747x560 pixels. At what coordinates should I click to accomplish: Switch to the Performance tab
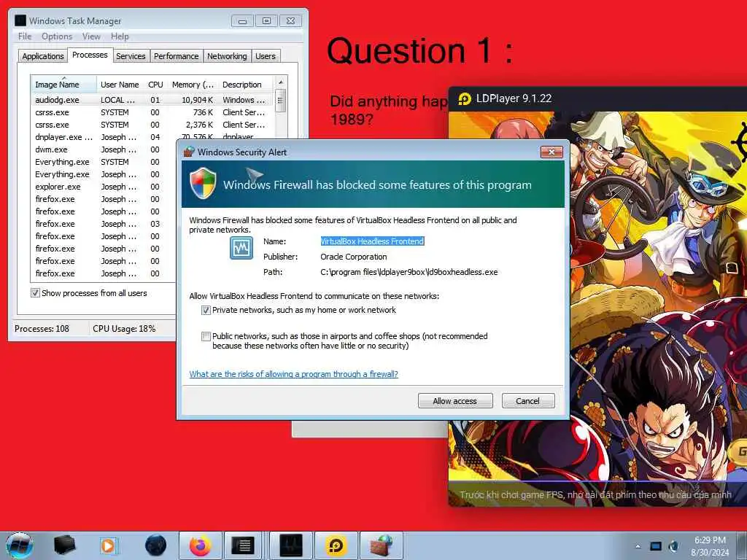pyautogui.click(x=176, y=56)
